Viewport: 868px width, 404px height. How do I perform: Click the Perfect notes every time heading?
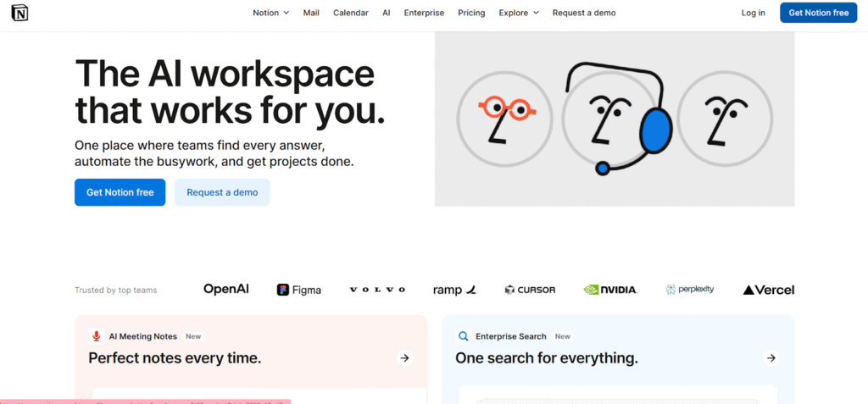(175, 358)
